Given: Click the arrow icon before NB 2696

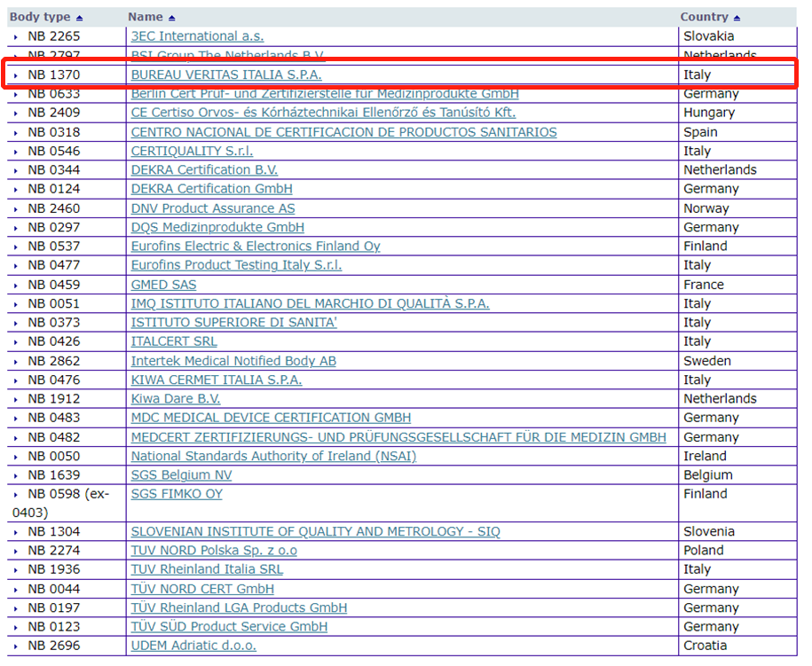Looking at the screenshot, I should click(16, 646).
